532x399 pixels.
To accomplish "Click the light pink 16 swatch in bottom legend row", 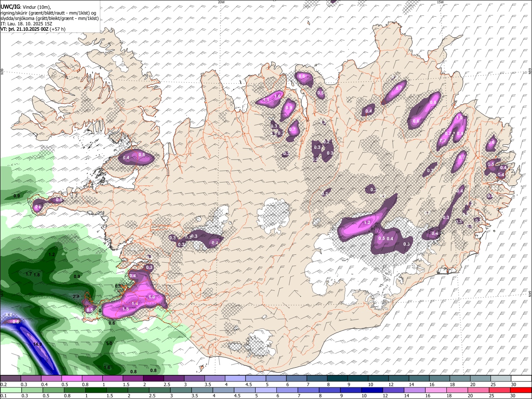I will 435,390.
